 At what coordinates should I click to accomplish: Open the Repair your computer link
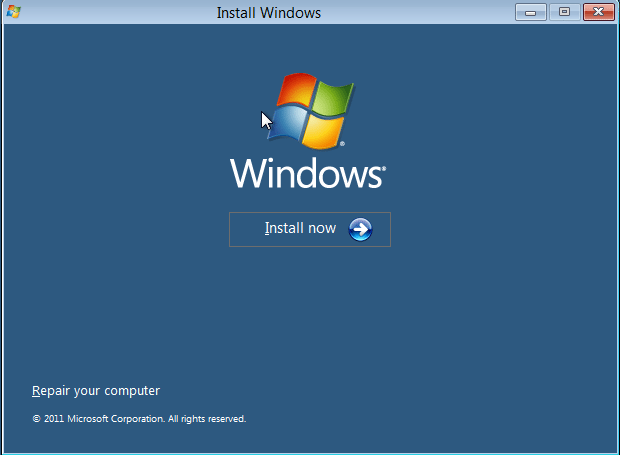tap(96, 391)
